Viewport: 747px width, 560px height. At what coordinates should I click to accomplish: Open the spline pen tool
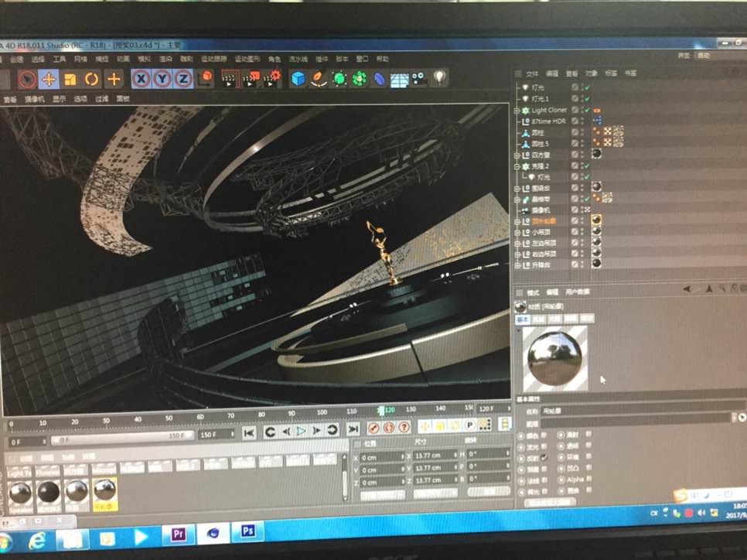pos(319,79)
